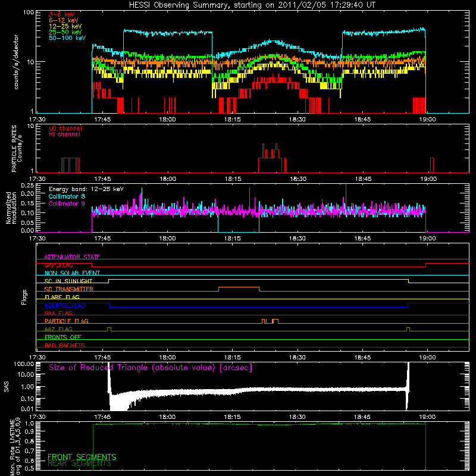Click the BAD_PACKETS flag label

click(65, 345)
